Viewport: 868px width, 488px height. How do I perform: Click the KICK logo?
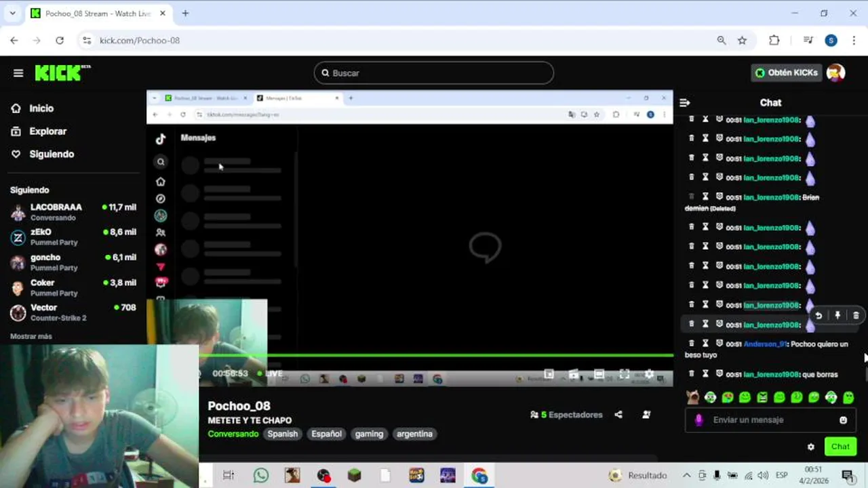62,73
